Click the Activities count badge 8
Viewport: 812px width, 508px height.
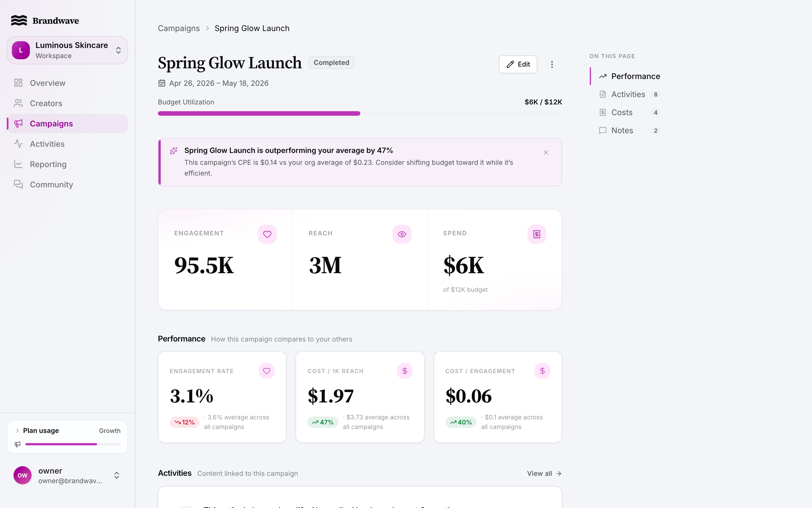coord(656,95)
